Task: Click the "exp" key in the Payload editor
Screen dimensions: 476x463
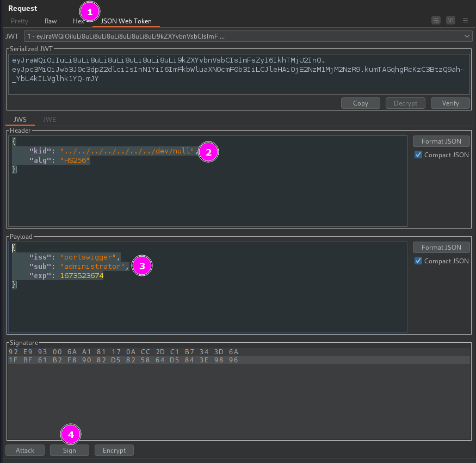Action: click(40, 276)
